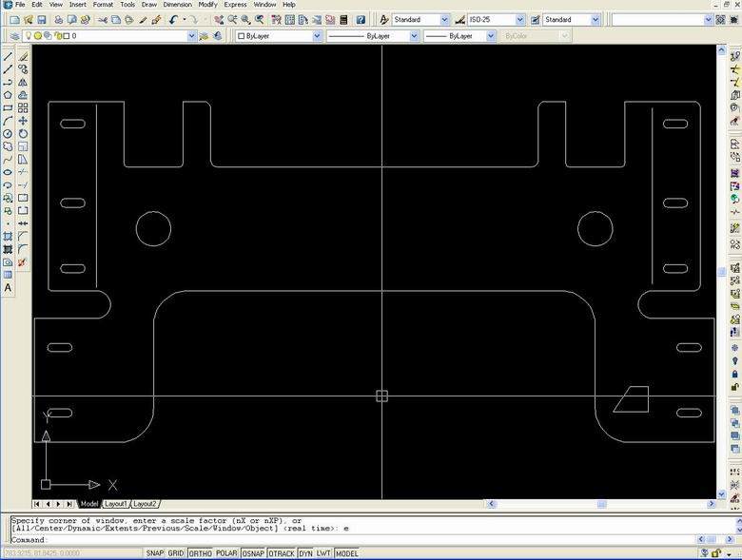742x560 pixels.
Task: Click the Save icon in toolbar
Action: 42,19
